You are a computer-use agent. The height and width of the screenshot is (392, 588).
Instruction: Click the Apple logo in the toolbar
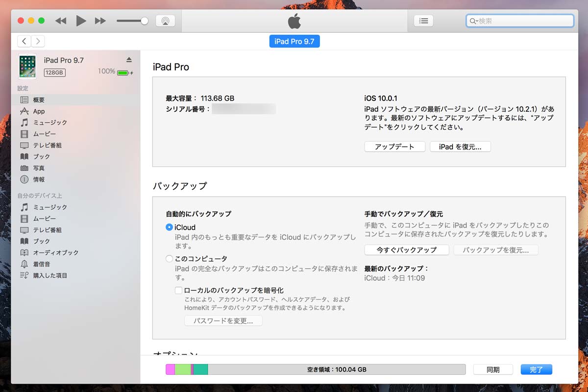[x=294, y=21]
